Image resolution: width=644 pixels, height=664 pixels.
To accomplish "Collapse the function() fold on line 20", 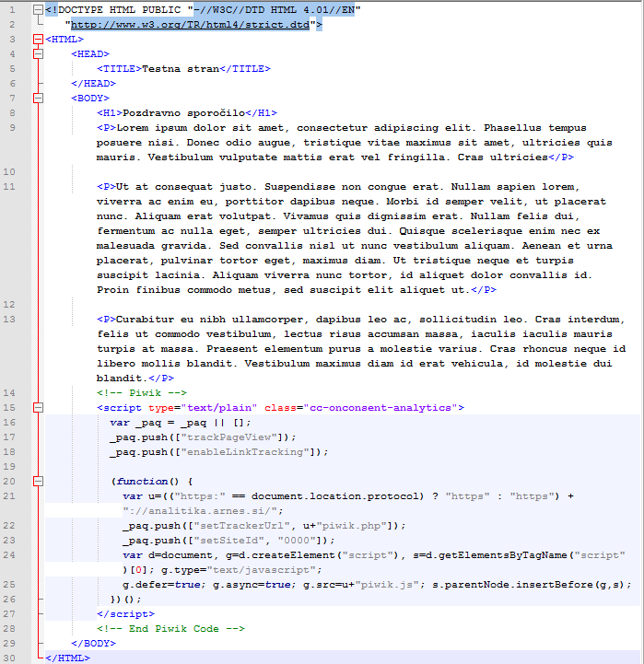I will pos(38,482).
